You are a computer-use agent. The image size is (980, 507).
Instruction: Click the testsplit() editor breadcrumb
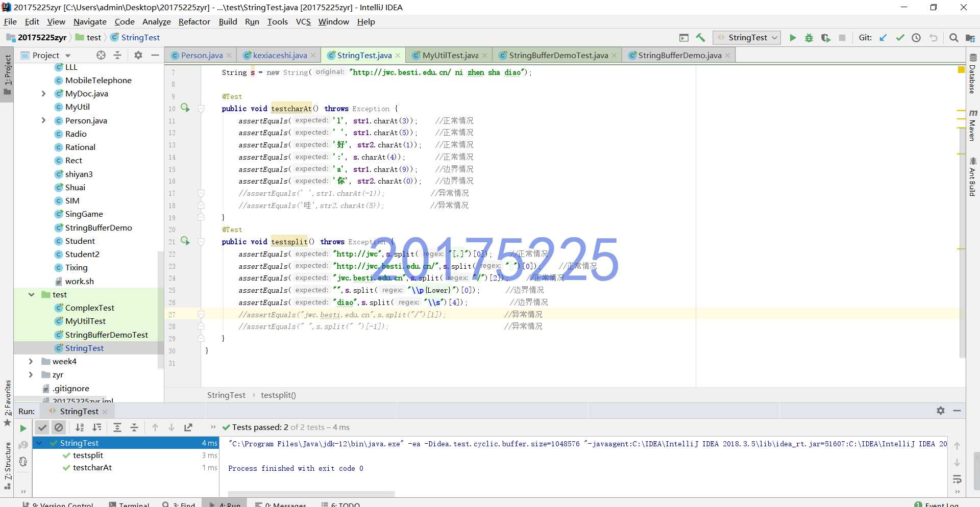(x=278, y=395)
